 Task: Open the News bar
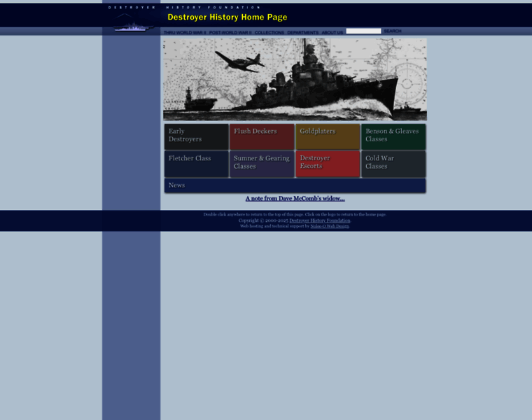click(295, 185)
